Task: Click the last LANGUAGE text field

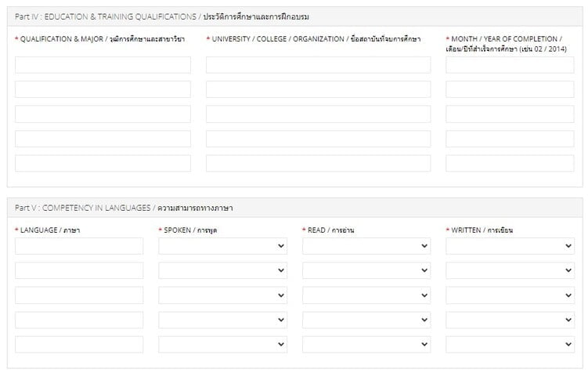Action: [79, 344]
